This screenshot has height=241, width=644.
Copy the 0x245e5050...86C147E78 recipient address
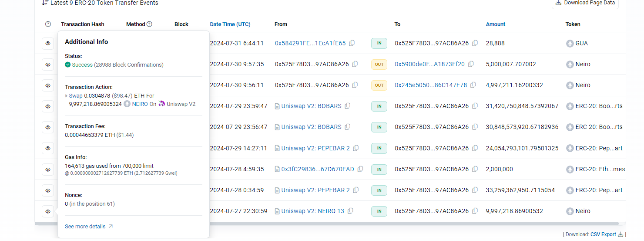coord(473,85)
